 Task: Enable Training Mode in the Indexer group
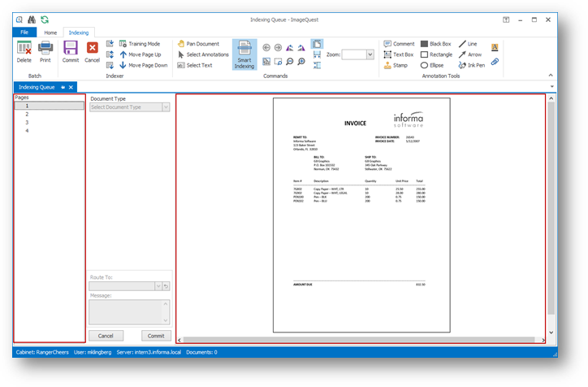click(x=140, y=44)
